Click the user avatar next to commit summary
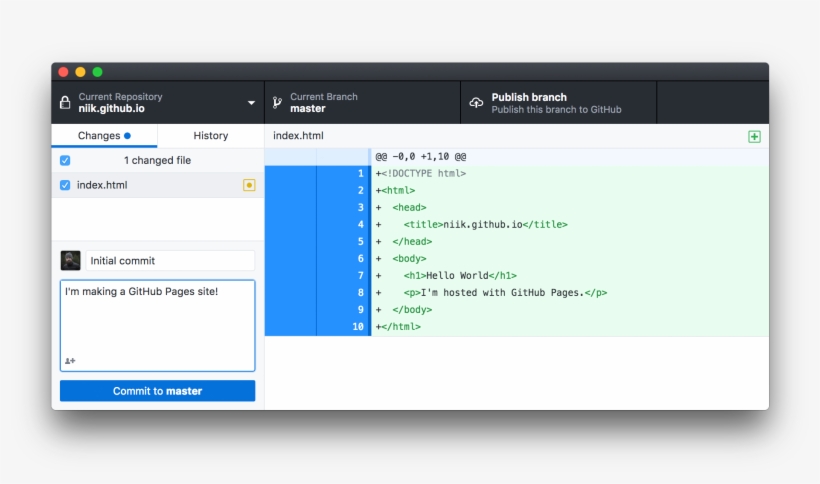 (x=70, y=260)
